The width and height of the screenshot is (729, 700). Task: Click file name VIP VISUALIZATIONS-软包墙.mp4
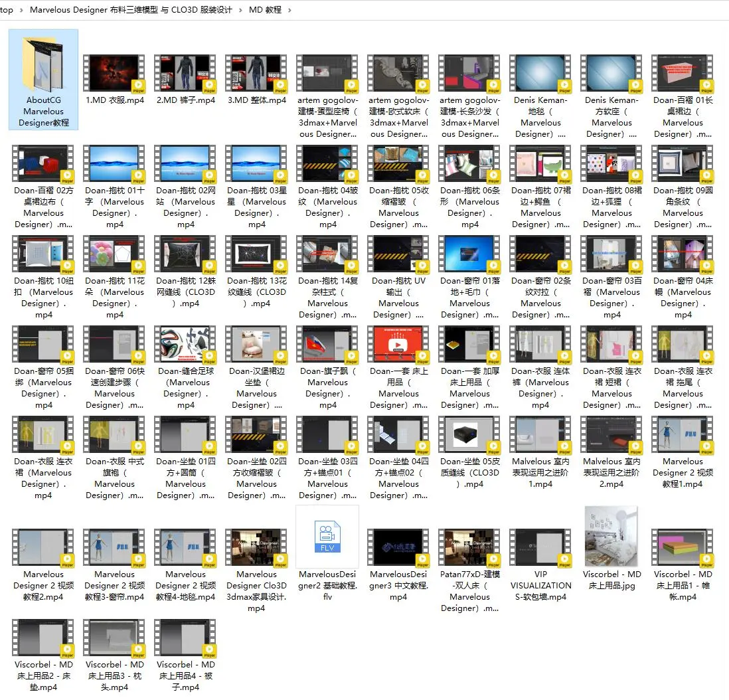(540, 586)
